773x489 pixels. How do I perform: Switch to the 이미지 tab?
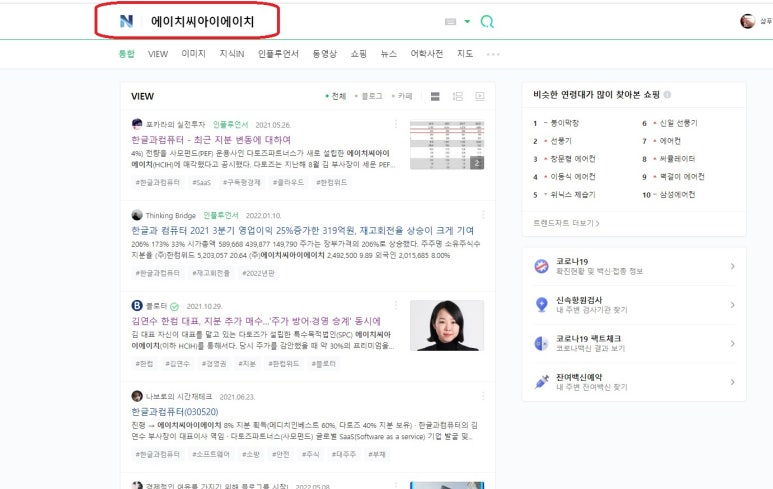(193, 54)
